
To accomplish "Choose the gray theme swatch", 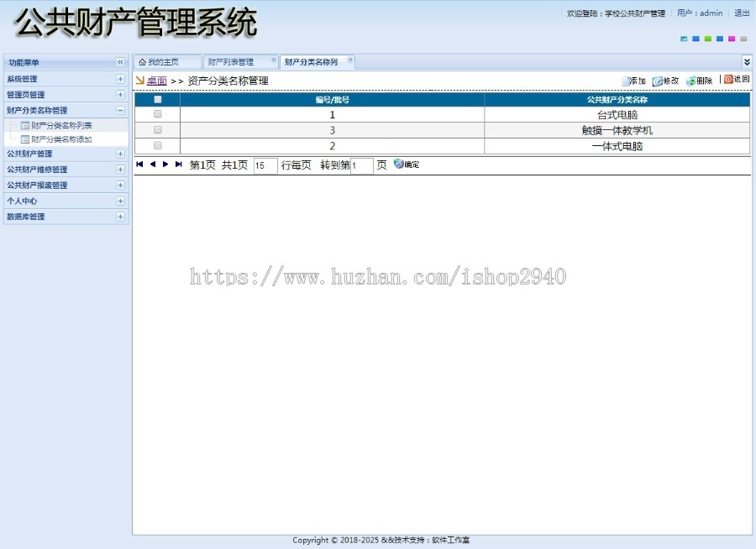I will pos(743,39).
